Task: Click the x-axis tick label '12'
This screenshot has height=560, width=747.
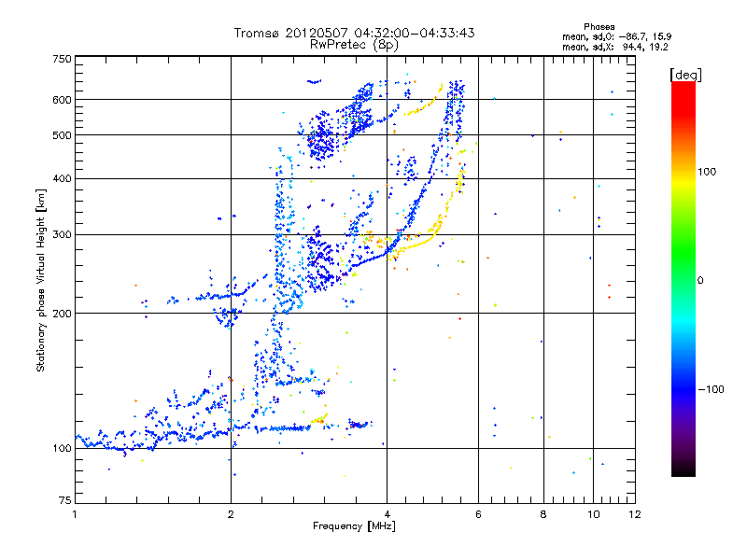Action: [635, 514]
